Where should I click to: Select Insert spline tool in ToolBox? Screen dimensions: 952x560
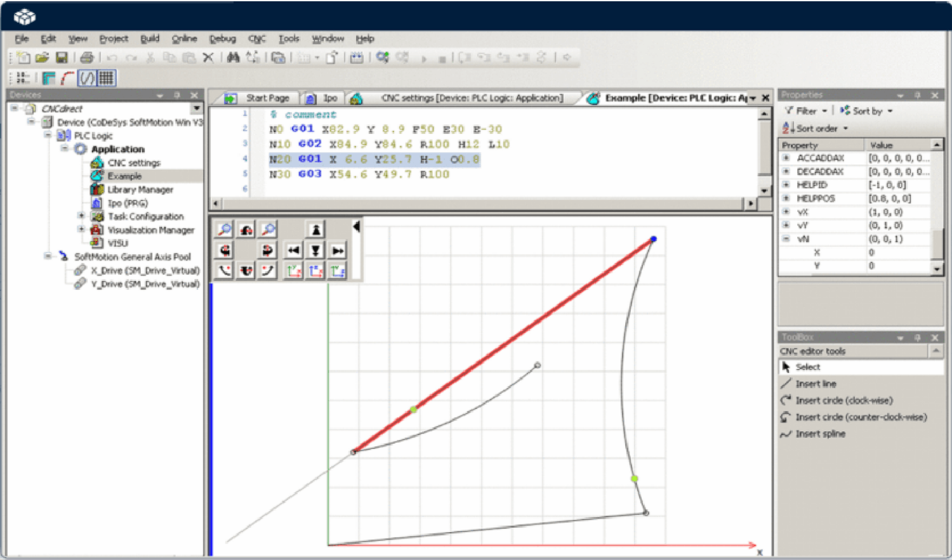coord(820,434)
